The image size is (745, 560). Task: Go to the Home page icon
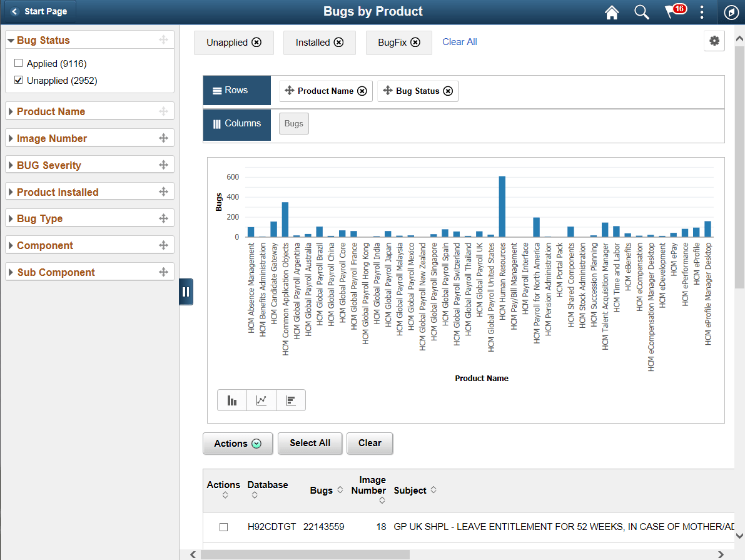[612, 12]
